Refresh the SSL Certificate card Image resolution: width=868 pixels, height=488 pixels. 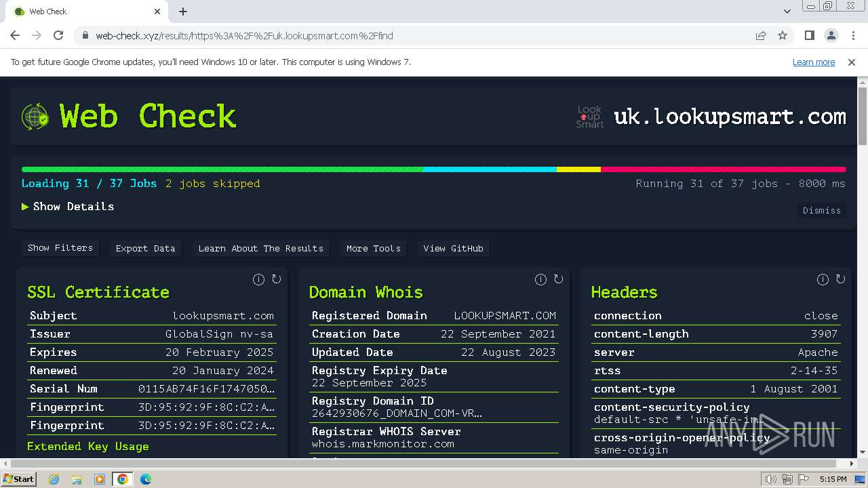pos(276,279)
